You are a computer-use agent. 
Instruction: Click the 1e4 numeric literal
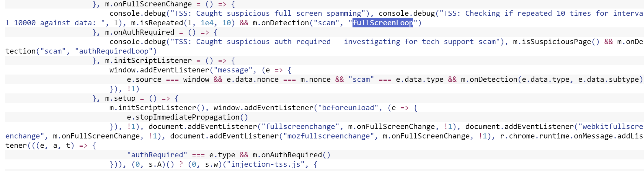207,23
